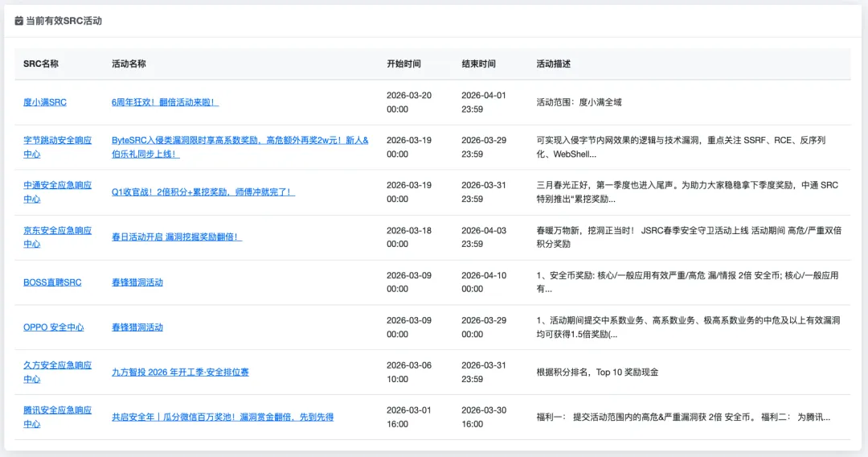Click the SRC名称 column header
The width and height of the screenshot is (868, 457).
tap(41, 64)
